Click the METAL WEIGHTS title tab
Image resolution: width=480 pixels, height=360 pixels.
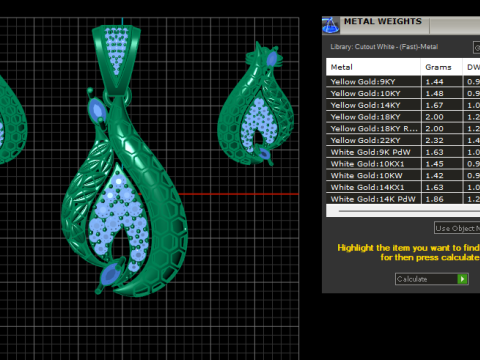point(383,21)
